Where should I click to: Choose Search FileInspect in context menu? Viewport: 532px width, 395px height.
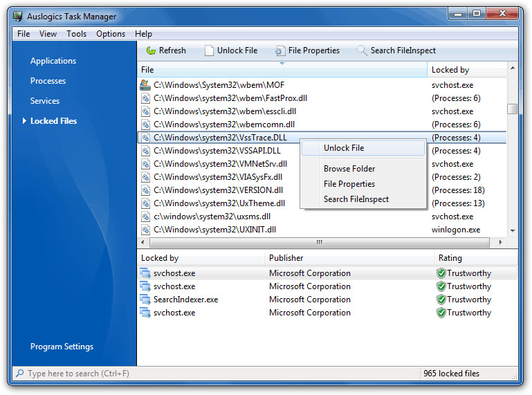363,199
